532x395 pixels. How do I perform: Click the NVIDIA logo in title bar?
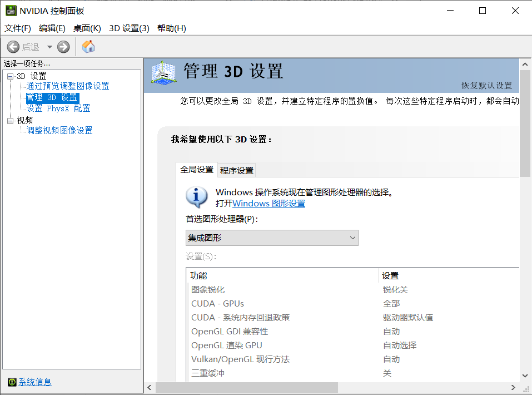pos(11,11)
